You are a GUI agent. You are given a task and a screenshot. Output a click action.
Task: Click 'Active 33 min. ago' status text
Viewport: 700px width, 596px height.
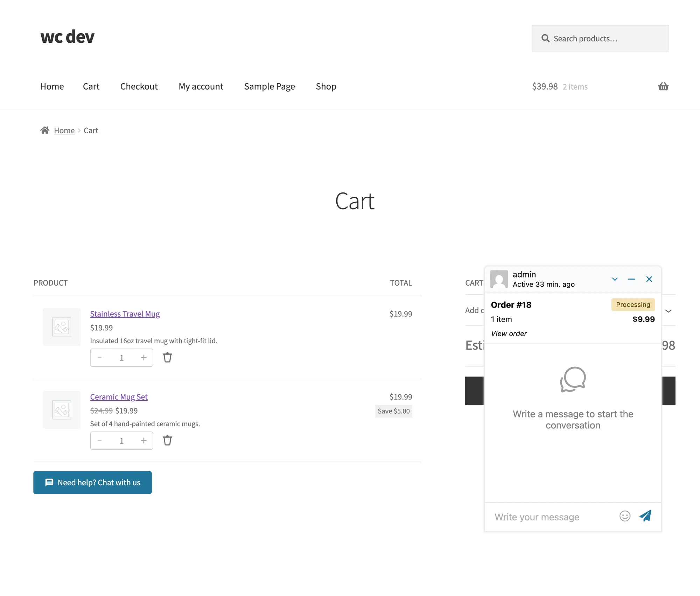point(544,284)
